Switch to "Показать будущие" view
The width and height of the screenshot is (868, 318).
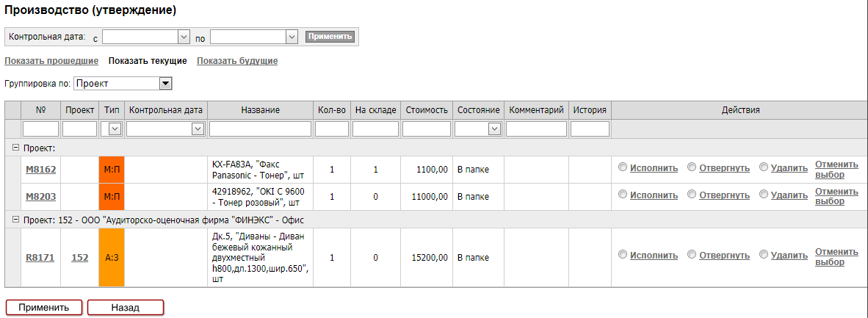pyautogui.click(x=237, y=61)
